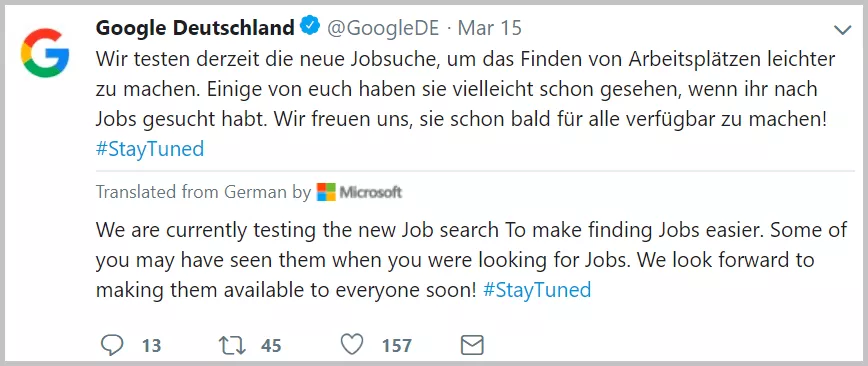Click the retweet arrows icon
This screenshot has height=366, width=868.
232,346
